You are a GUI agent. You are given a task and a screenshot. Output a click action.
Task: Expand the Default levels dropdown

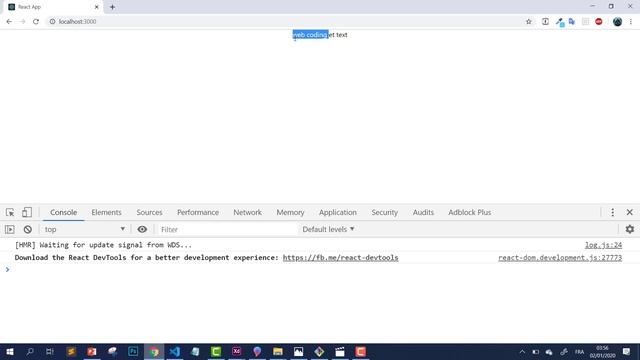click(x=328, y=229)
